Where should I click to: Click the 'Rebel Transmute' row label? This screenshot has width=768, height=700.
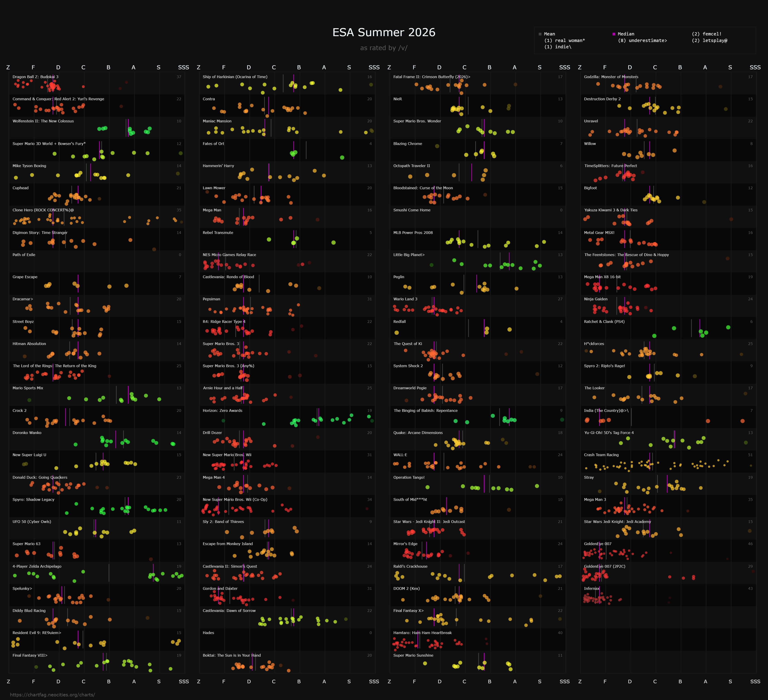click(218, 233)
